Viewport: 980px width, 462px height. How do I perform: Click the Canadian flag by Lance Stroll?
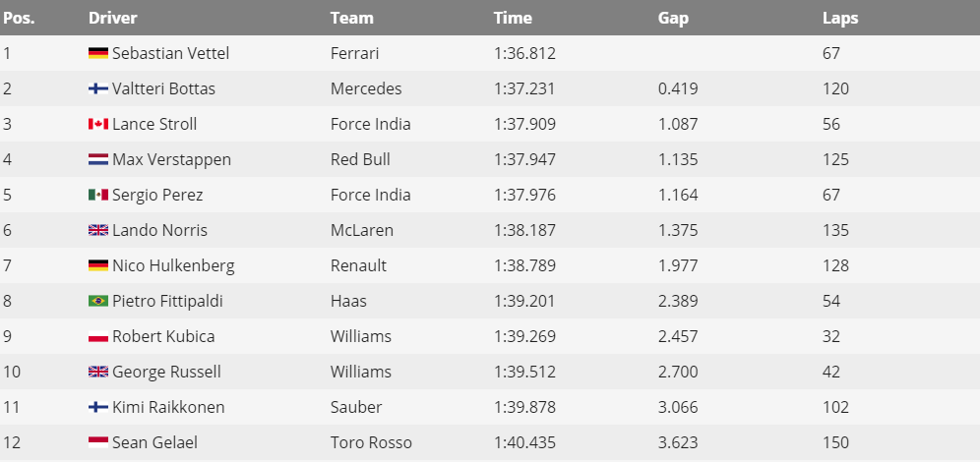(98, 124)
